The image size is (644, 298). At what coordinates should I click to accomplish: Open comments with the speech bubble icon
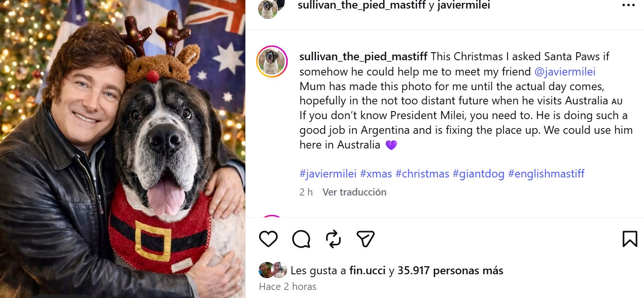(x=301, y=239)
